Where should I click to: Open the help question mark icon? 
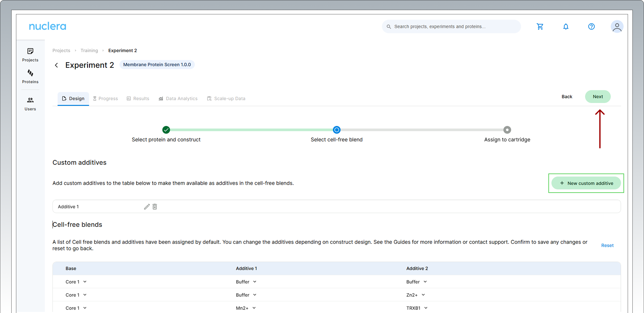pos(591,26)
